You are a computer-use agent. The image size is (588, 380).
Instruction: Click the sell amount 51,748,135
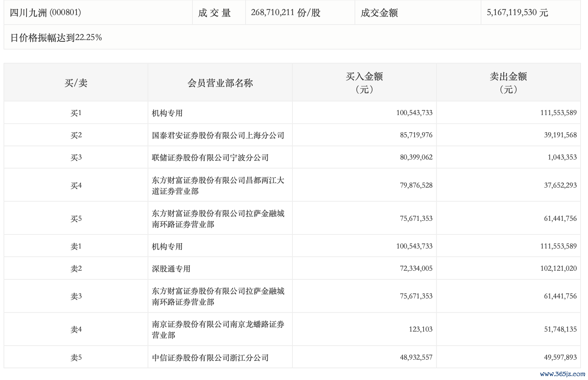560,329
